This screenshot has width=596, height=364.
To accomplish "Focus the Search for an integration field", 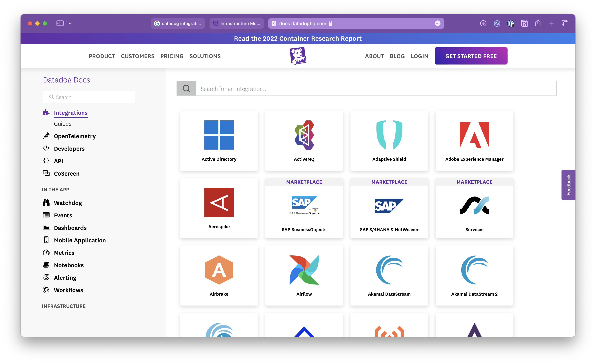I will (376, 89).
